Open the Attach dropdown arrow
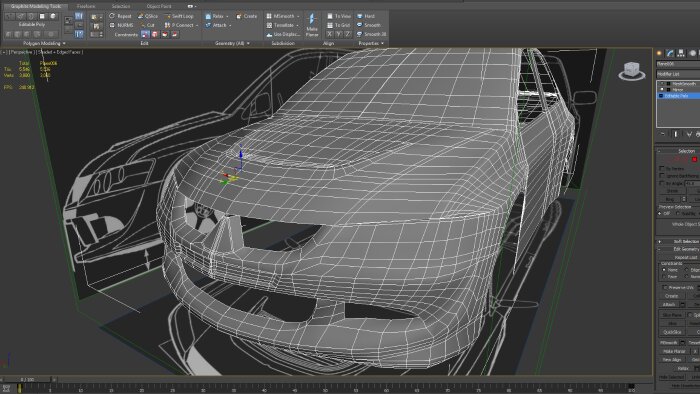Screen dimensions: 700x394 [230, 26]
